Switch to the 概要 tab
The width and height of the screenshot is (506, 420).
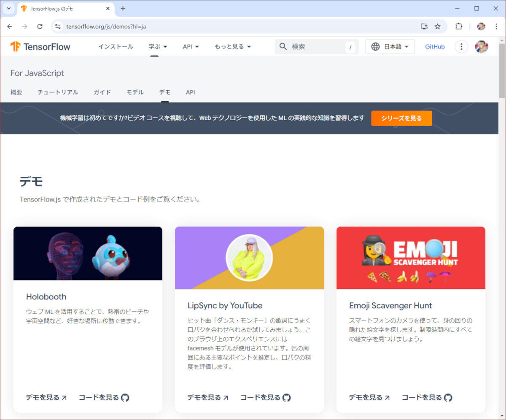tap(16, 92)
